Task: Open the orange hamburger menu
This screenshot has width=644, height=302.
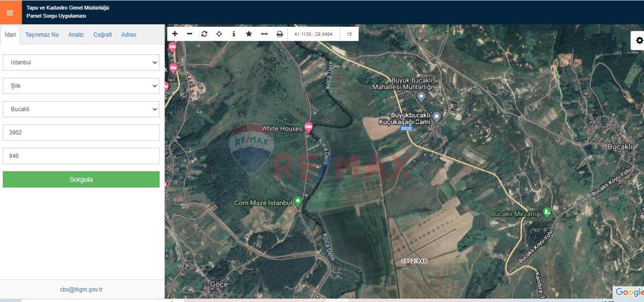Action: [10, 13]
